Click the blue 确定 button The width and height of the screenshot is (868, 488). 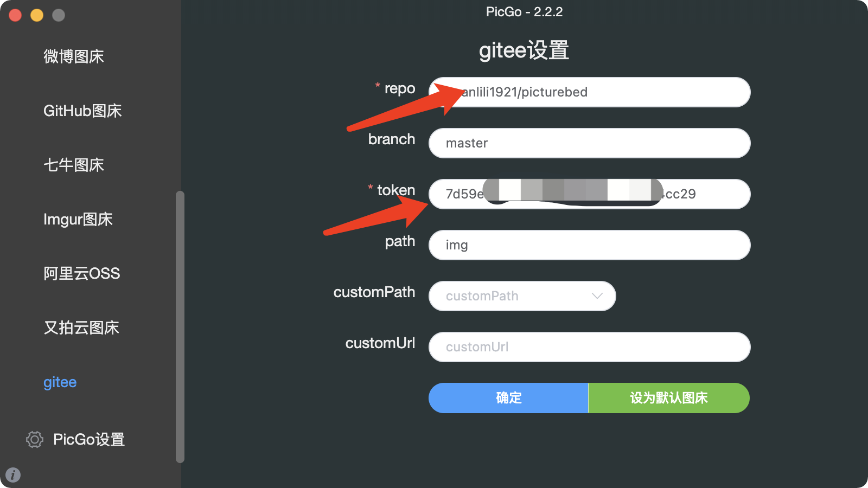point(508,398)
